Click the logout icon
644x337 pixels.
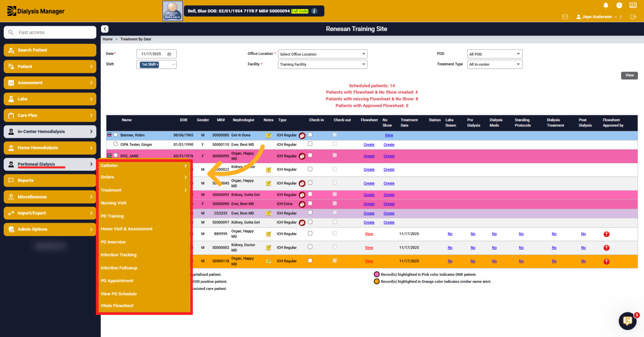[x=633, y=17]
